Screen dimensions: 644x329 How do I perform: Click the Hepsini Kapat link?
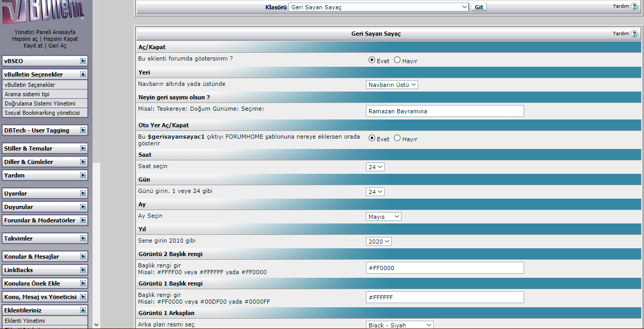point(60,39)
